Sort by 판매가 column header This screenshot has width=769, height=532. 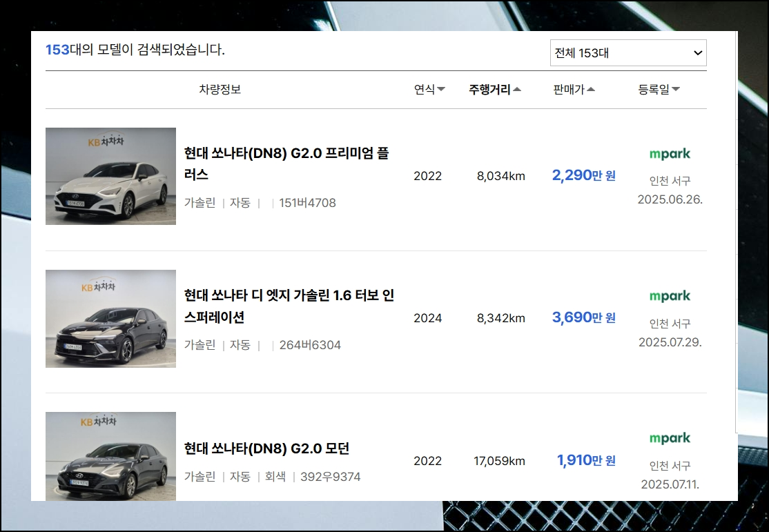pos(574,89)
